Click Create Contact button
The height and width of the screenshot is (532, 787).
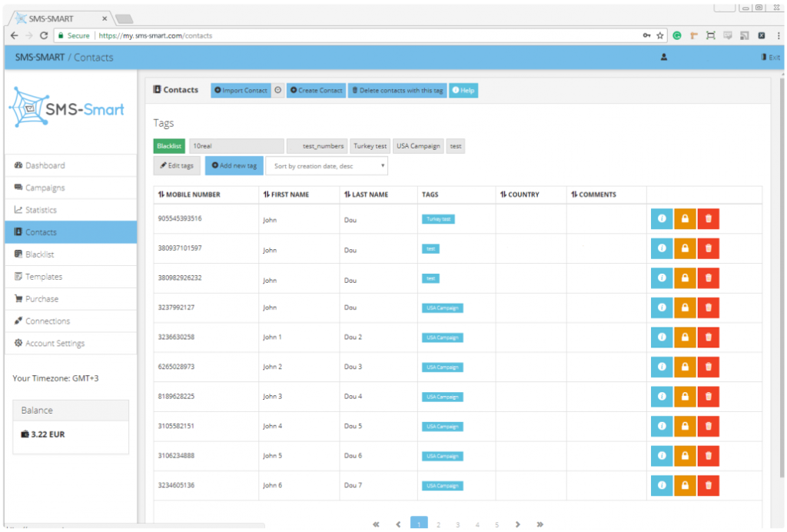coord(316,91)
